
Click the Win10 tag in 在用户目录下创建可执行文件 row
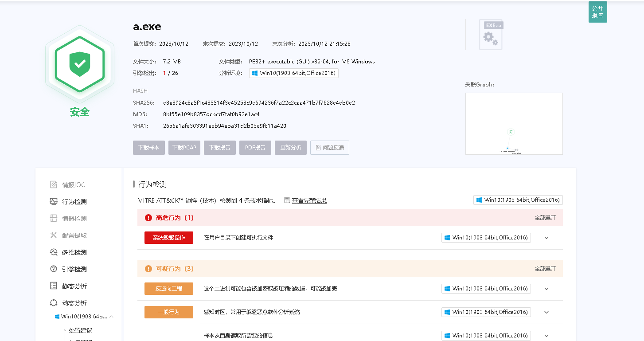point(486,238)
